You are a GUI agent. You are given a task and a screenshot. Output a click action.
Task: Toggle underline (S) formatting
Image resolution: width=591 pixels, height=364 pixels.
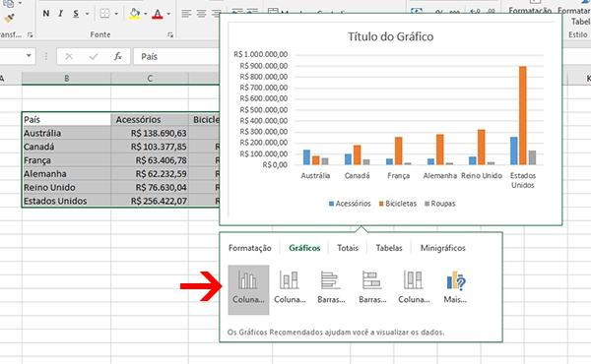click(x=76, y=14)
